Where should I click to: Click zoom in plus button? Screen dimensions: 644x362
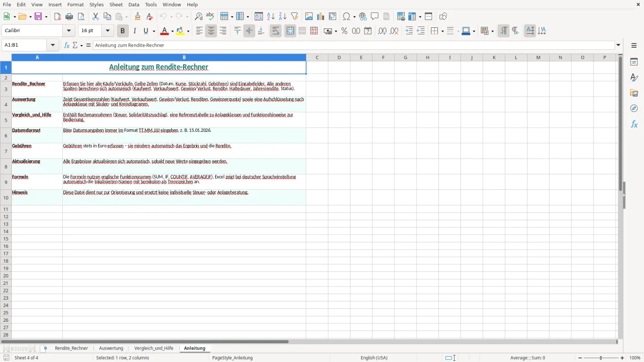(623, 358)
